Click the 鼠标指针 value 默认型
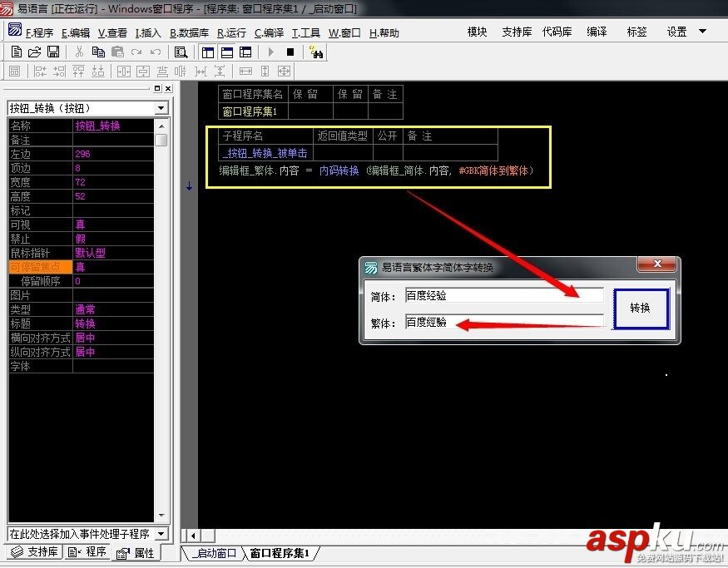Image resolution: width=728 pixels, height=568 pixels. (x=90, y=253)
